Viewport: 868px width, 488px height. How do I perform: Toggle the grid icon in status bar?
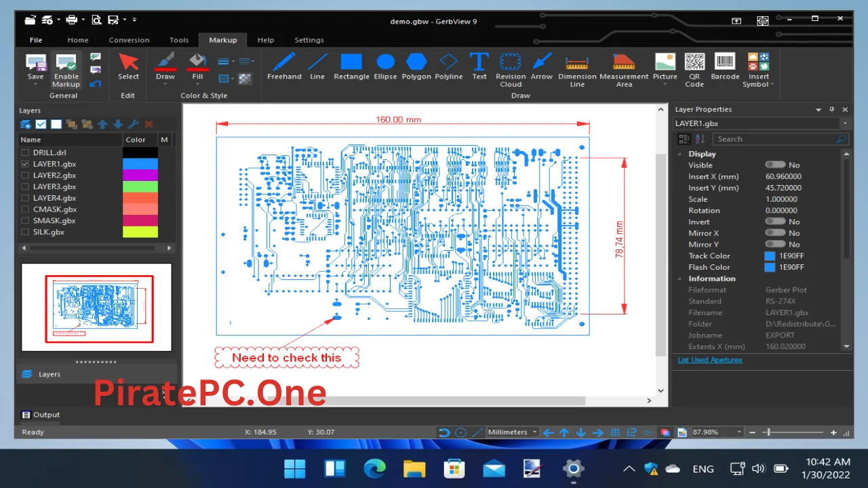(x=615, y=432)
